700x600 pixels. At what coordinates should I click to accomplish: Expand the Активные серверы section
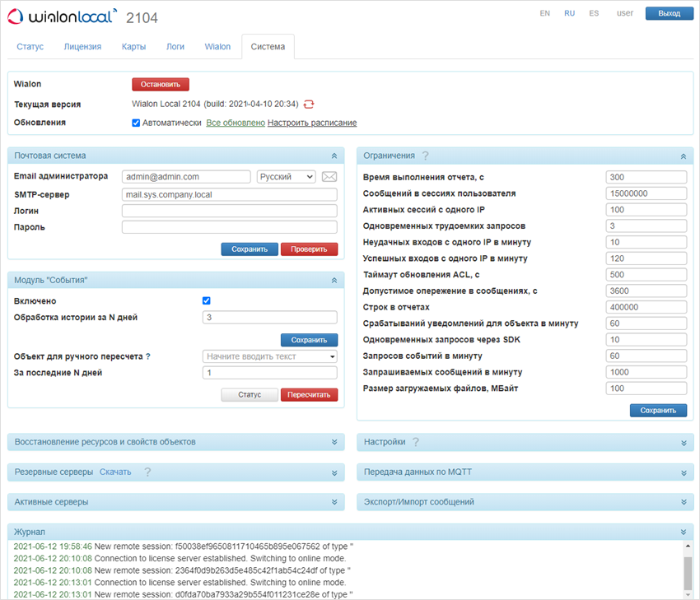click(x=334, y=502)
